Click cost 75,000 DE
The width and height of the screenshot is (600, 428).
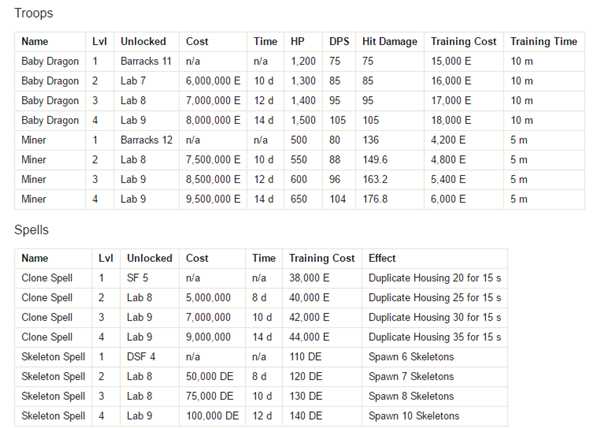tap(210, 396)
